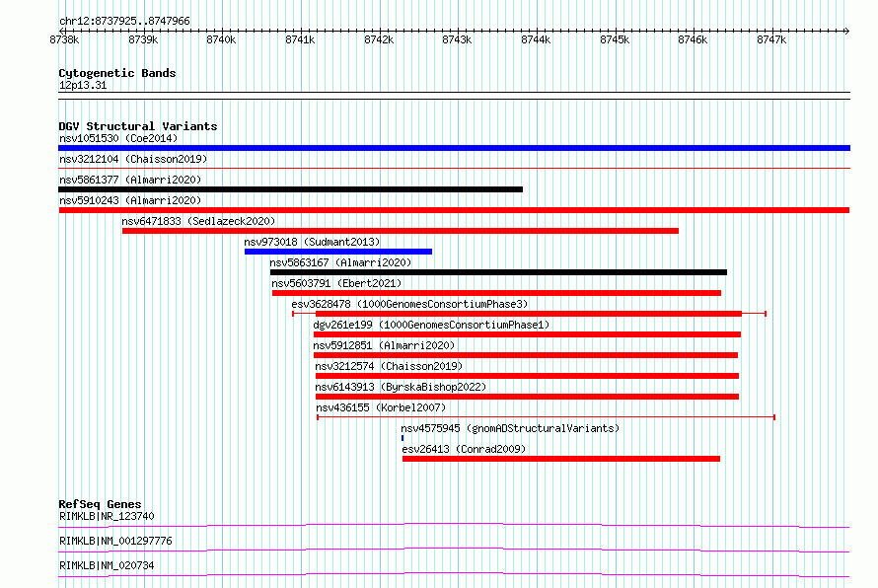Select nsv973018 (Sudmant2013) blue bar

tap(338, 252)
